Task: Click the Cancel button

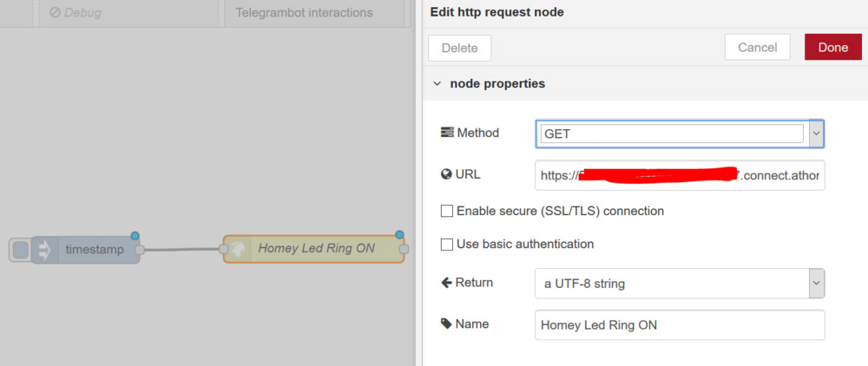Action: (x=757, y=48)
